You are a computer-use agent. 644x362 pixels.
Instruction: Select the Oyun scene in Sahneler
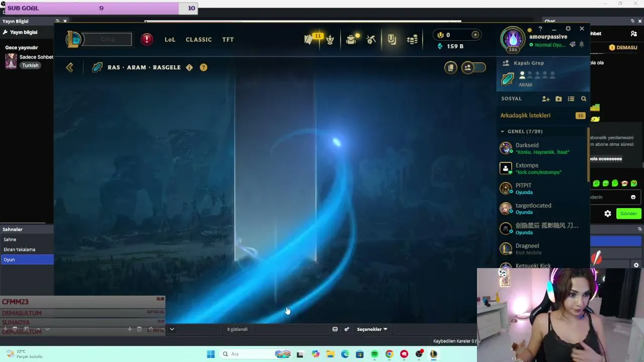coord(27,259)
